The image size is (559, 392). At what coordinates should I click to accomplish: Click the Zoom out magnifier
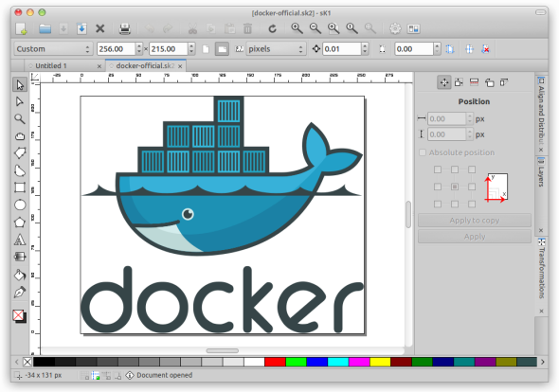pyautogui.click(x=316, y=28)
